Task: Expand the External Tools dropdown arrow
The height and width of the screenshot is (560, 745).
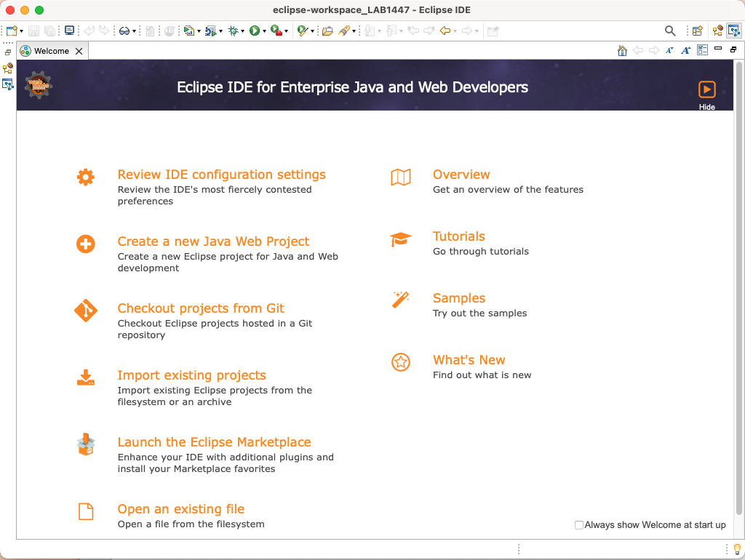Action: click(x=286, y=31)
